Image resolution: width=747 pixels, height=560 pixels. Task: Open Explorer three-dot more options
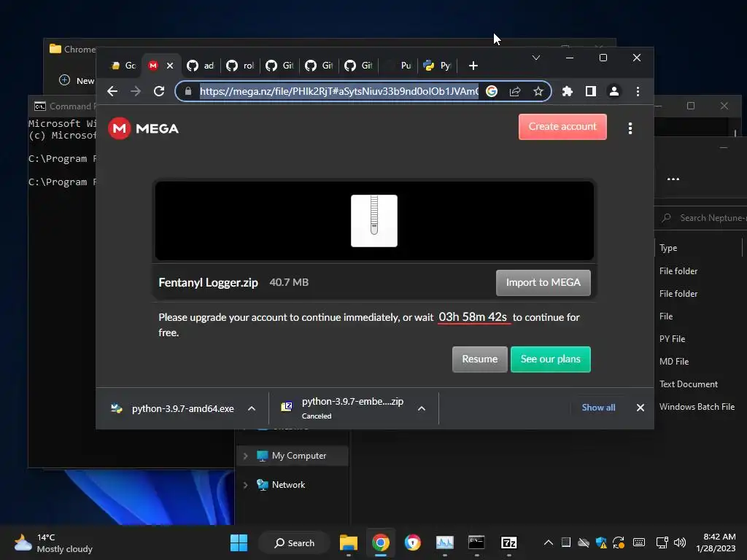pyautogui.click(x=673, y=179)
